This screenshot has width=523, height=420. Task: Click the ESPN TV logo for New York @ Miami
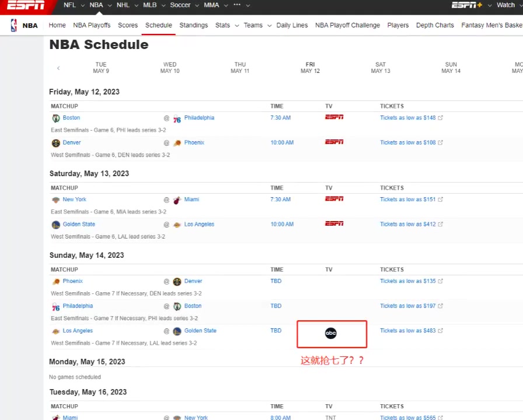click(334, 199)
